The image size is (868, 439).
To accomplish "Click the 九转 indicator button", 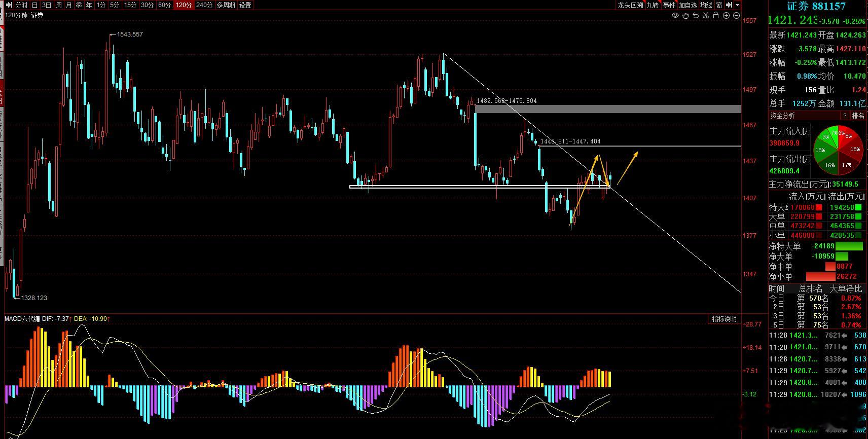I will pyautogui.click(x=653, y=5).
